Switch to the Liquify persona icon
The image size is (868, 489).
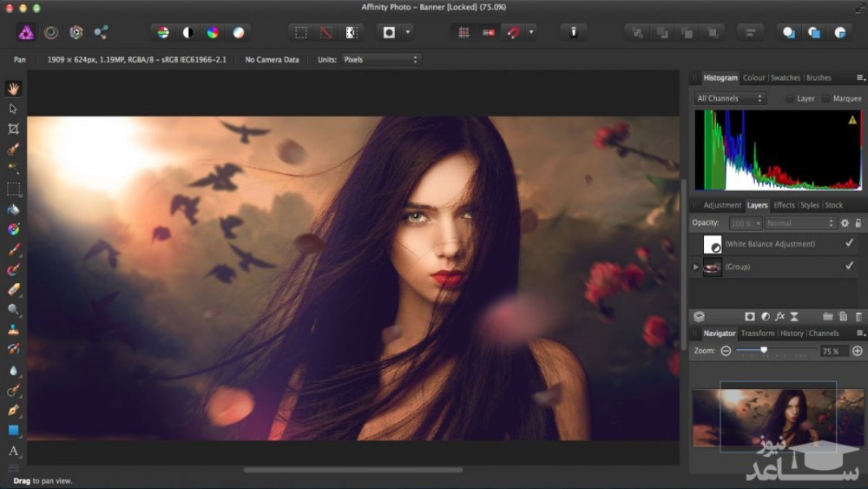pos(51,32)
